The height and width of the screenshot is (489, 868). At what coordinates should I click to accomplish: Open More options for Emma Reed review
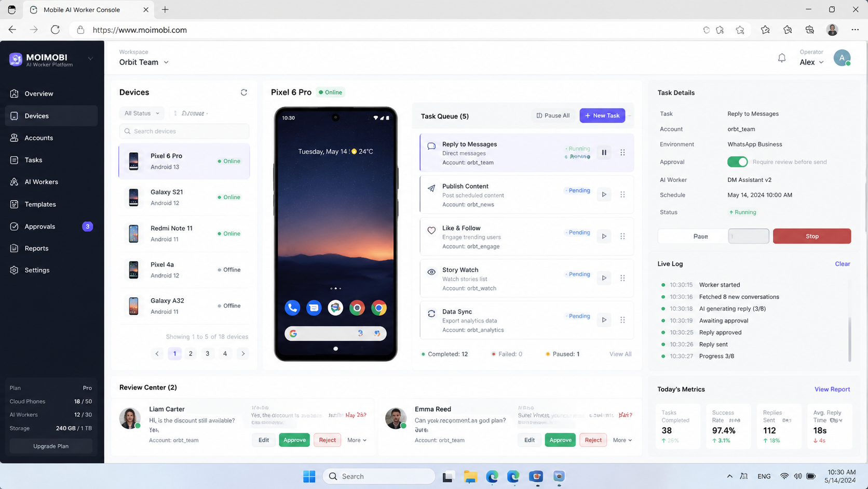pos(622,440)
